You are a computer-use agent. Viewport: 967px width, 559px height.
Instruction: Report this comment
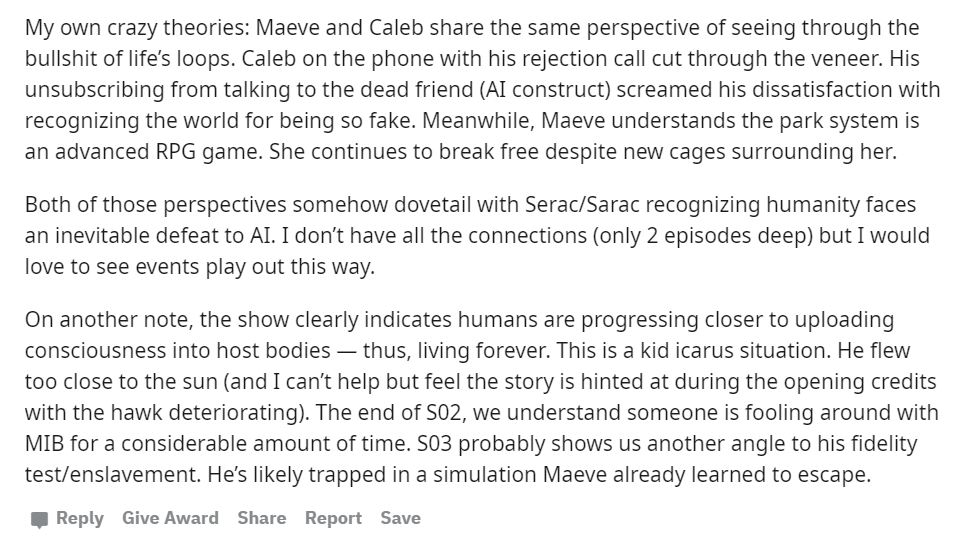point(333,518)
